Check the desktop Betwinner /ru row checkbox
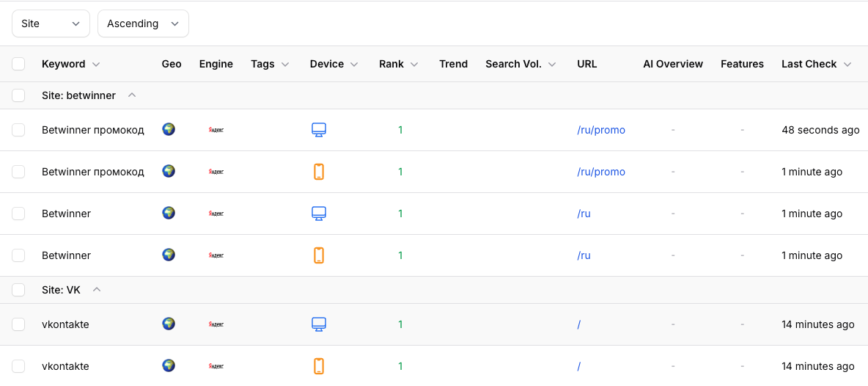868x386 pixels. (x=18, y=214)
